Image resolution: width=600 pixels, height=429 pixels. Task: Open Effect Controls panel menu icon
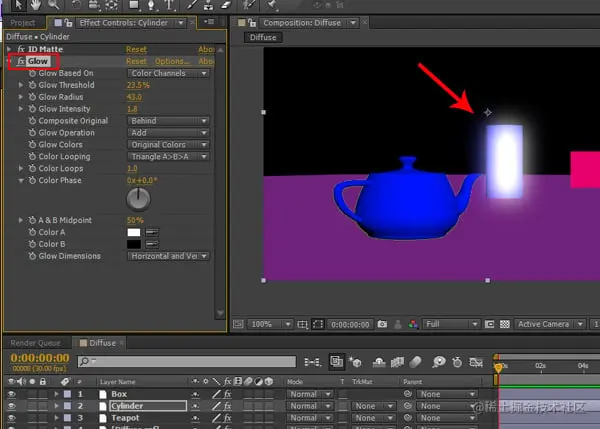coord(209,22)
